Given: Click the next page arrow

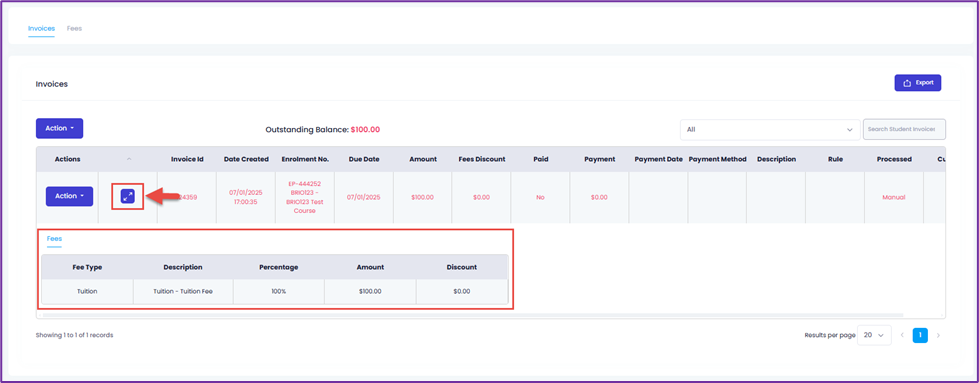Looking at the screenshot, I should (938, 336).
